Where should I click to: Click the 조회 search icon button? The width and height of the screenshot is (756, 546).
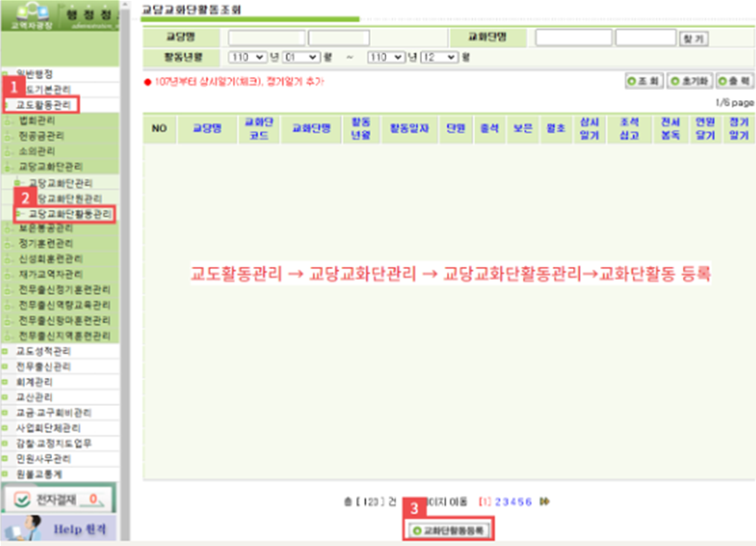(644, 82)
